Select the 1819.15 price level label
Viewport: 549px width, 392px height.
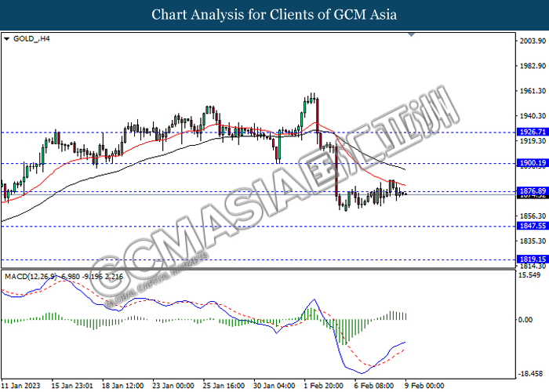(x=533, y=260)
